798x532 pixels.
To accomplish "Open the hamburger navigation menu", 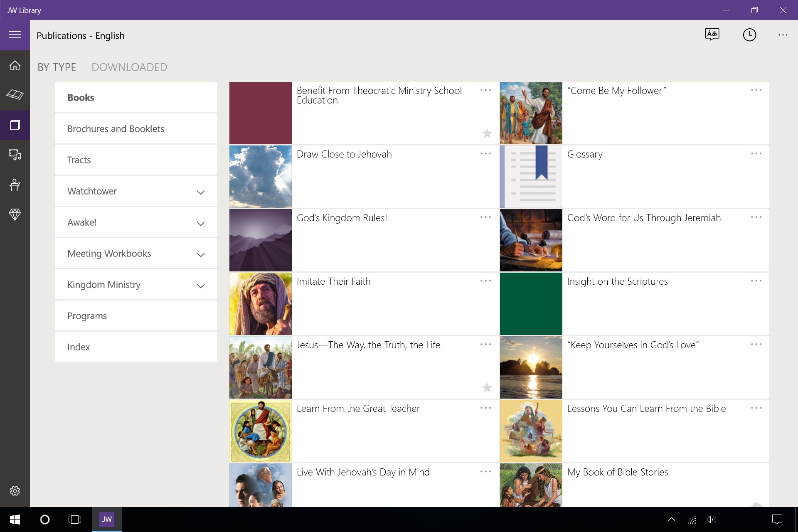I will pyautogui.click(x=15, y=35).
